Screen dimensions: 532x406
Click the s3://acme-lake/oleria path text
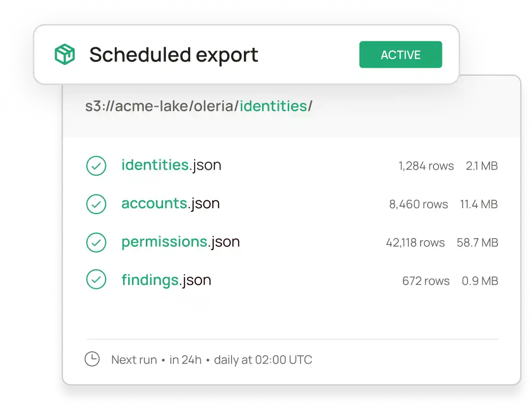click(x=162, y=106)
